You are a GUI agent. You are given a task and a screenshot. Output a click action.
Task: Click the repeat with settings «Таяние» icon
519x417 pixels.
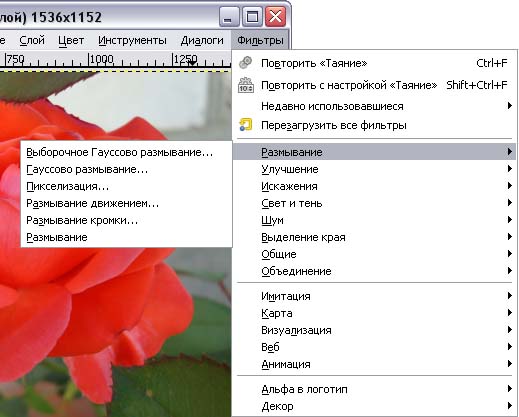click(x=246, y=85)
